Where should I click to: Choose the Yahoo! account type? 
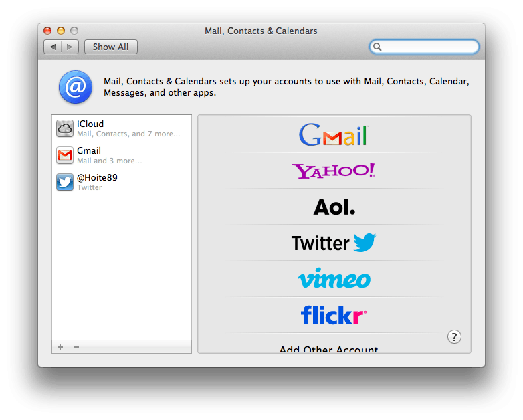coord(334,171)
